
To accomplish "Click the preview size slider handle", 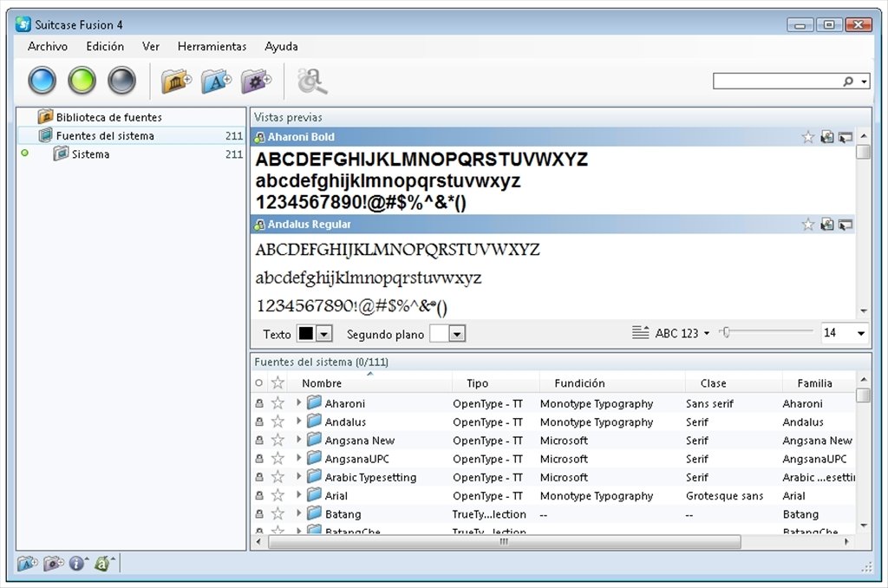I will pos(726,332).
